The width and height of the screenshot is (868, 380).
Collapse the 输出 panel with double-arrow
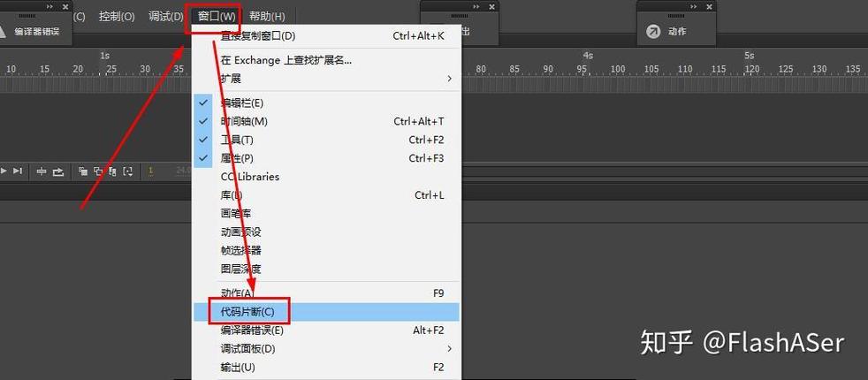pos(476,7)
